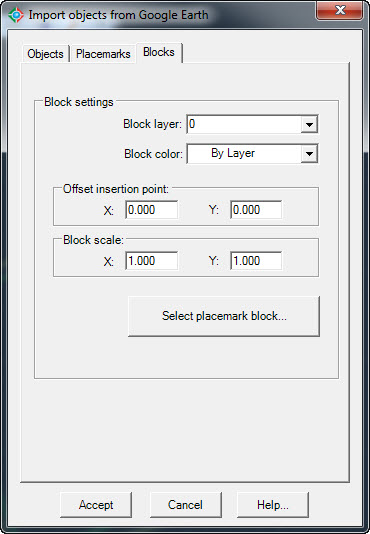Click the By Layer color selection field
The height and width of the screenshot is (534, 370).
[252, 154]
